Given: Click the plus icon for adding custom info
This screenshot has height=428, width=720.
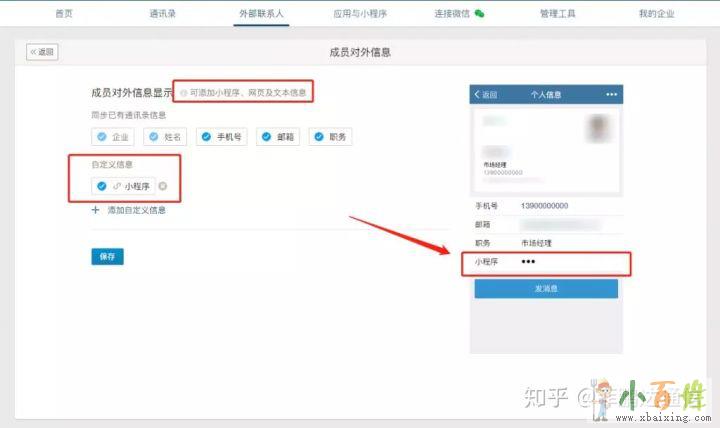Looking at the screenshot, I should [96, 210].
